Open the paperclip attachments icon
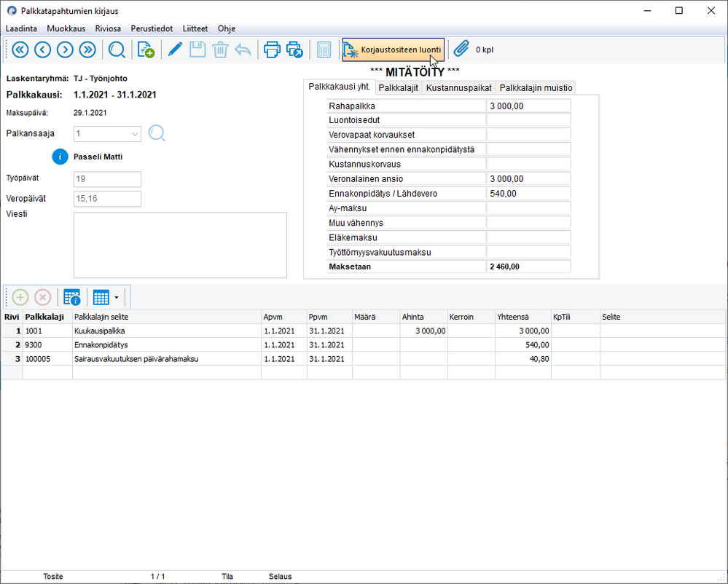 461,50
